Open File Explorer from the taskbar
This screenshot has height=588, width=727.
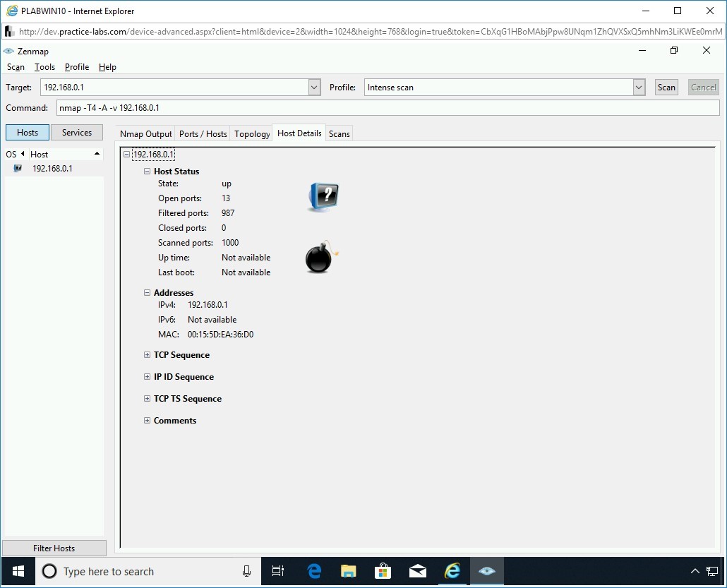tap(349, 571)
